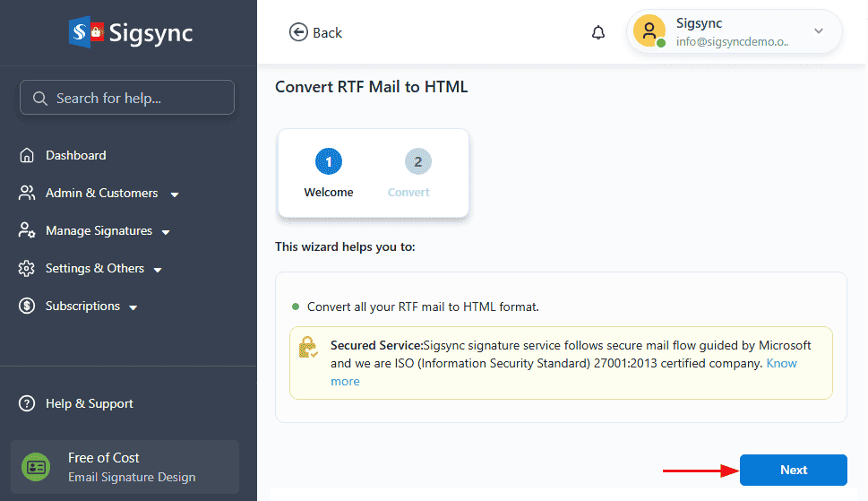
Task: Click the Sigsync logo in sidebar
Action: pos(131,33)
